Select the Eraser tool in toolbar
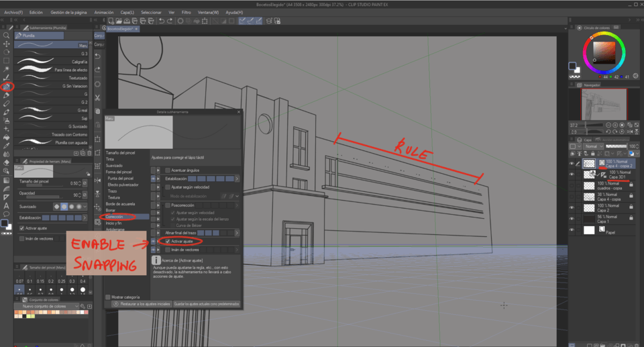This screenshot has height=347, width=644. pos(7,163)
